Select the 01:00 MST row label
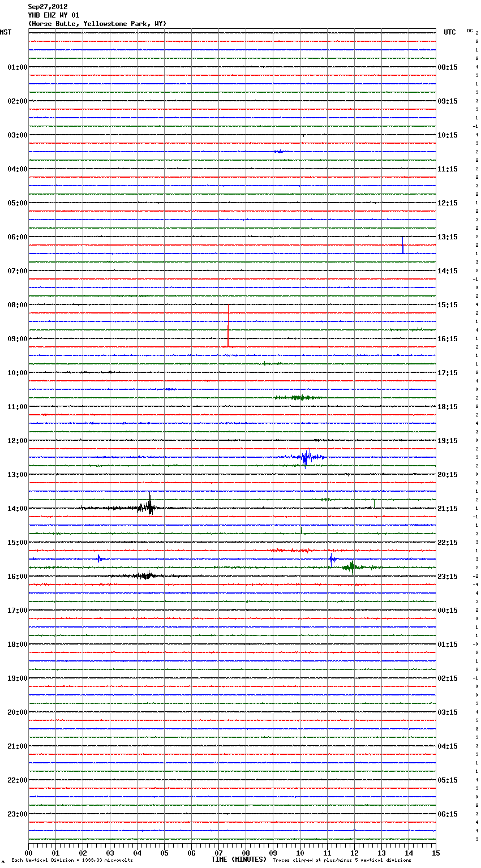Viewport: 481px width, 868px height. pos(18,67)
